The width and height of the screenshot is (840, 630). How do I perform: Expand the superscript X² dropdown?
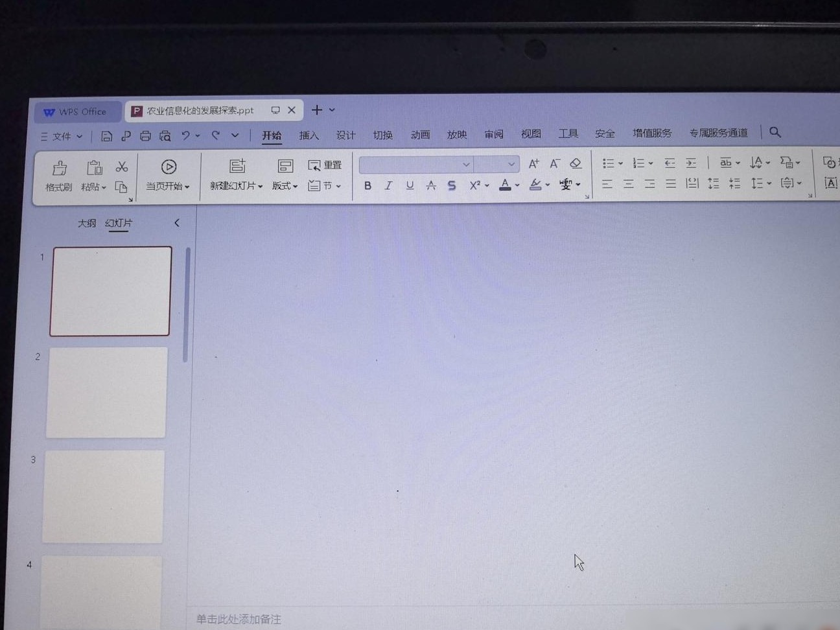coord(487,186)
